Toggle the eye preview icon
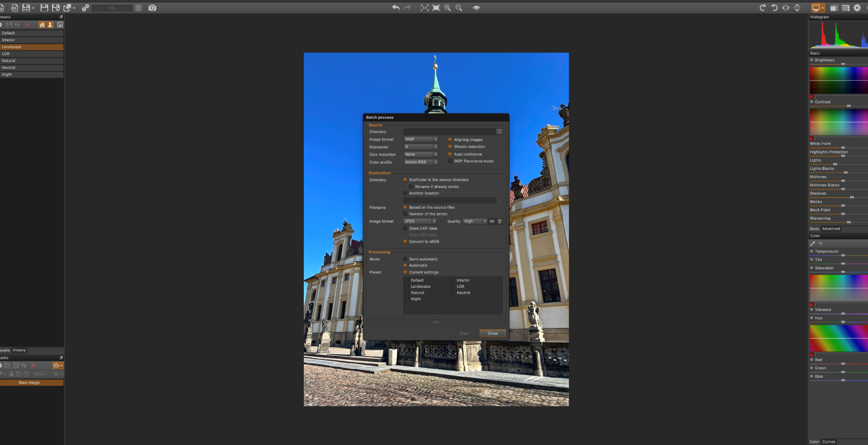 (x=476, y=8)
